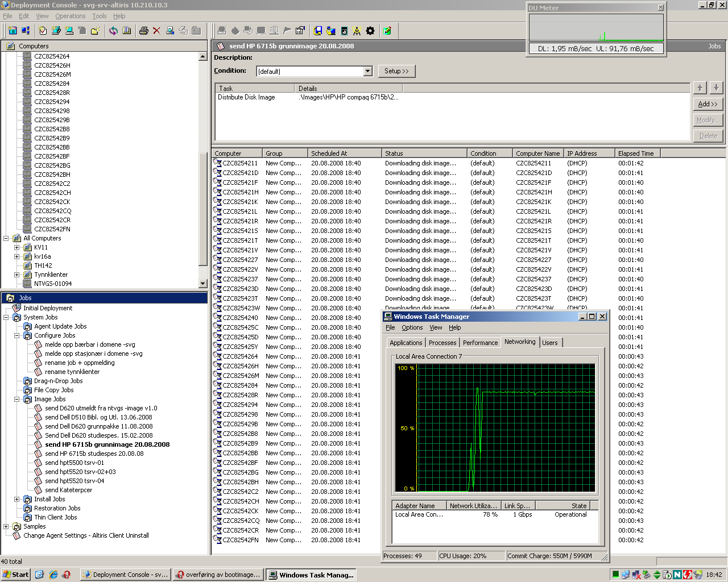The width and height of the screenshot is (728, 582).
Task: Click the Setup >> button
Action: [396, 71]
